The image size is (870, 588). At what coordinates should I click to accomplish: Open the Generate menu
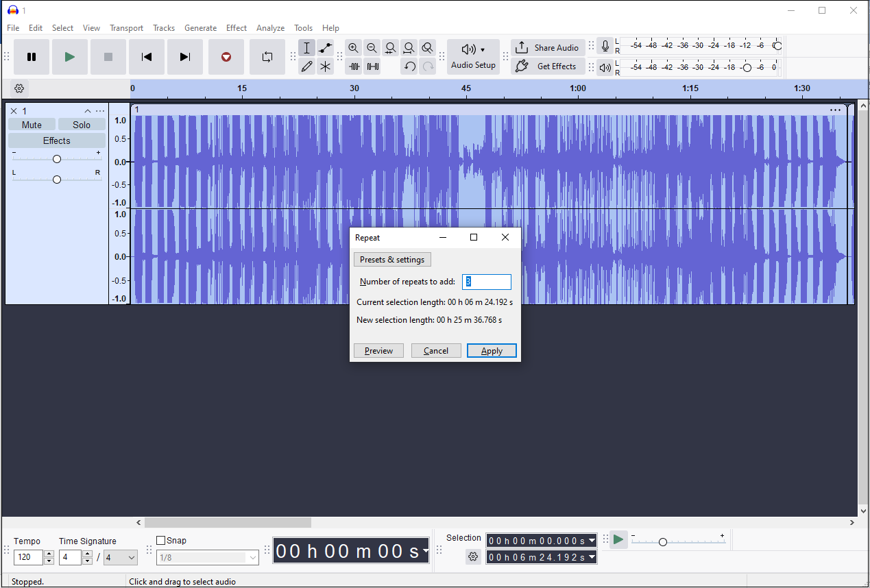click(201, 28)
